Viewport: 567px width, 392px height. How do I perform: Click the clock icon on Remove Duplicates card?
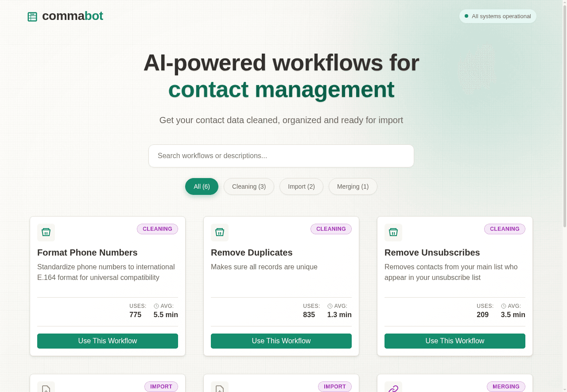(x=330, y=306)
